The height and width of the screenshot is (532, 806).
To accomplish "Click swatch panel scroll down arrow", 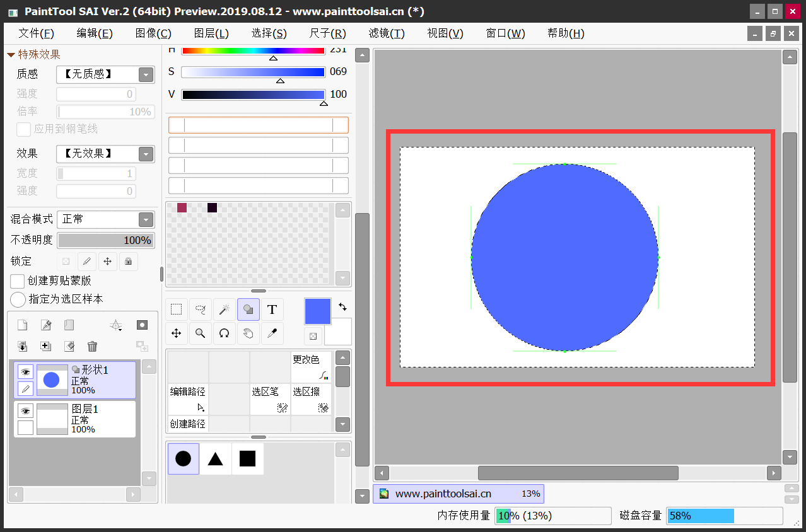I will pyautogui.click(x=342, y=278).
